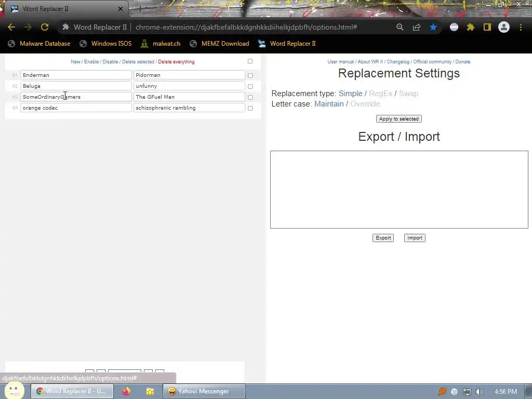Click the 4:56 PM clock
532x399 pixels.
point(506,392)
